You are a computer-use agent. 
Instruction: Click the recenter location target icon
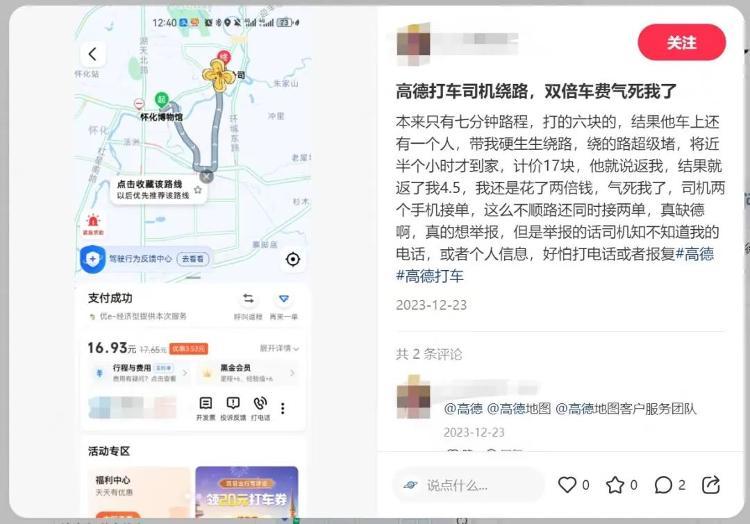tap(293, 259)
